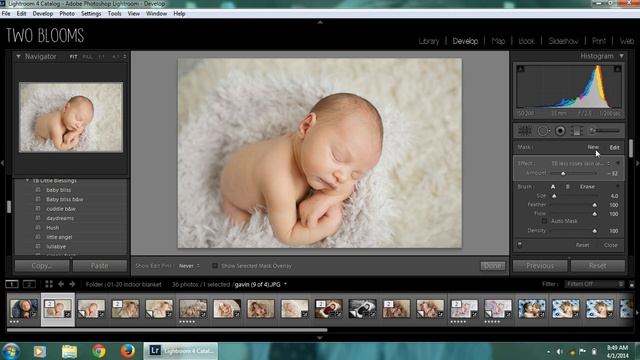
Task: Open the Develop menu
Action: pyautogui.click(x=42, y=13)
